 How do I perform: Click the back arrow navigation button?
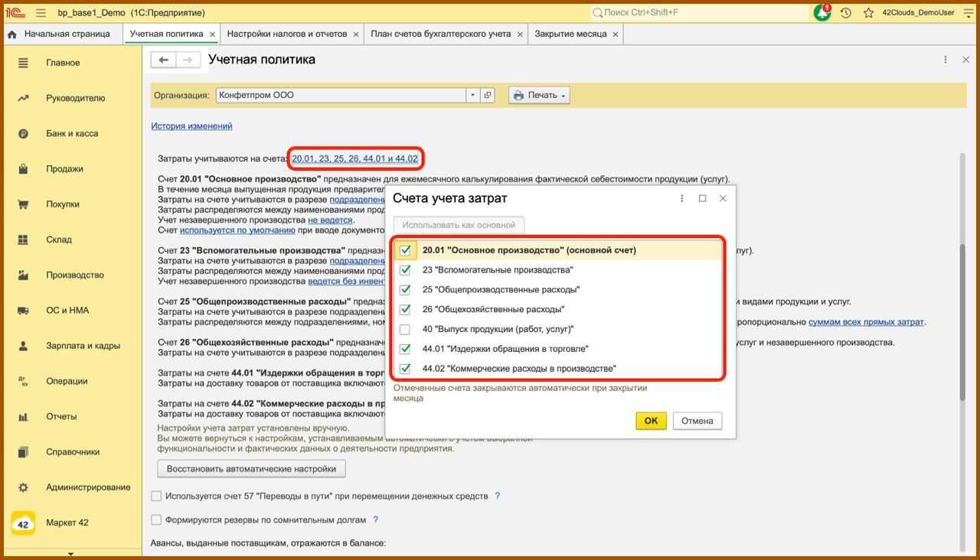click(163, 60)
